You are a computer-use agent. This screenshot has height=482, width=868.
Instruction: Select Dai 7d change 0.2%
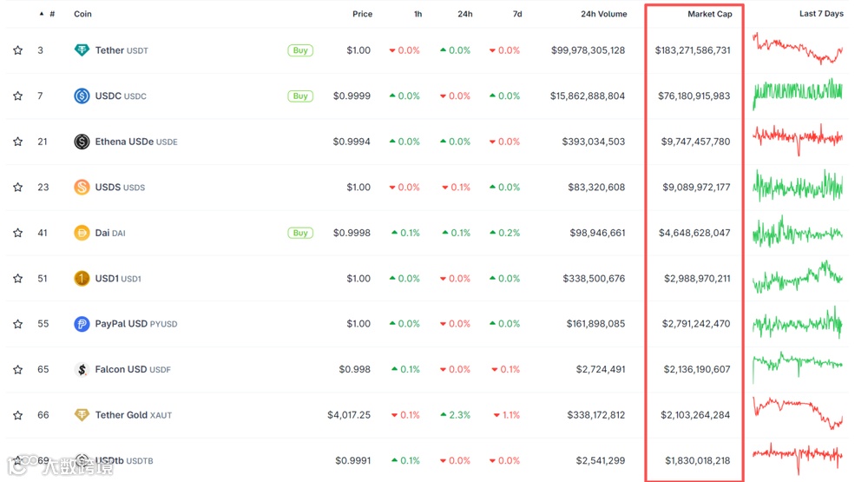tap(505, 233)
